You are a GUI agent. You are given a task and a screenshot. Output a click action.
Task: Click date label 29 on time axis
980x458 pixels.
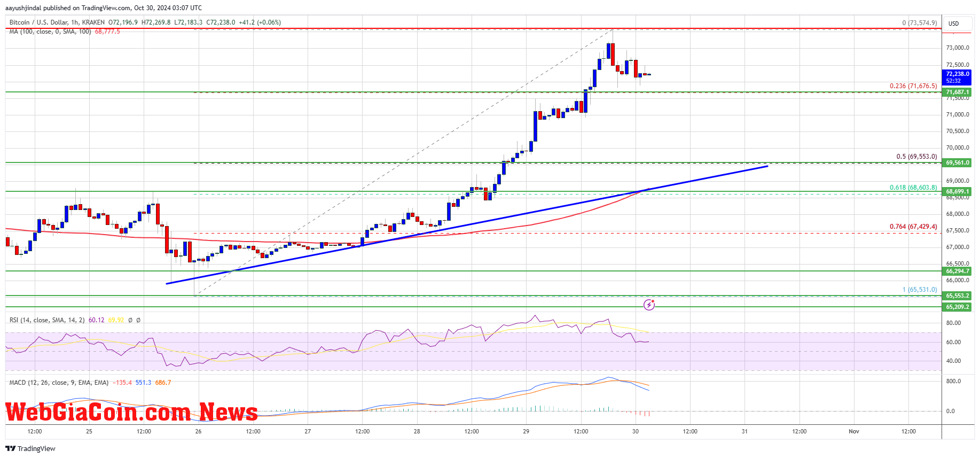(526, 431)
